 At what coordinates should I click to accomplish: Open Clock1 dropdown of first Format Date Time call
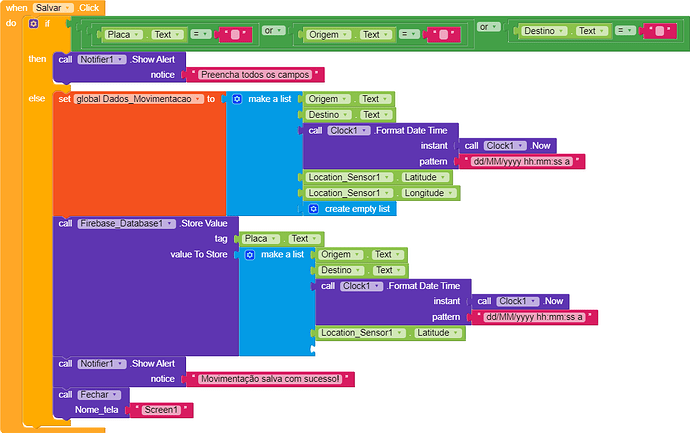point(349,131)
